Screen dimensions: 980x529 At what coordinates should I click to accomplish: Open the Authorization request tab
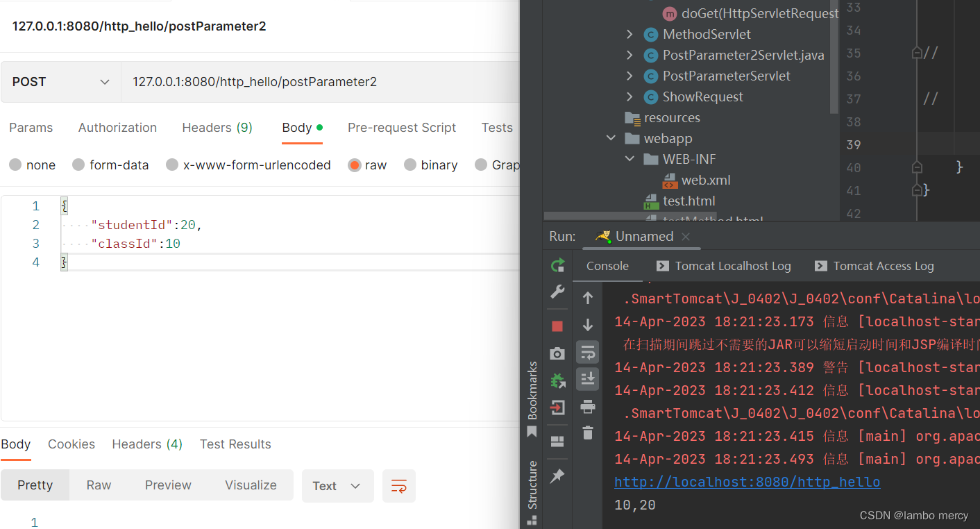[x=117, y=128]
